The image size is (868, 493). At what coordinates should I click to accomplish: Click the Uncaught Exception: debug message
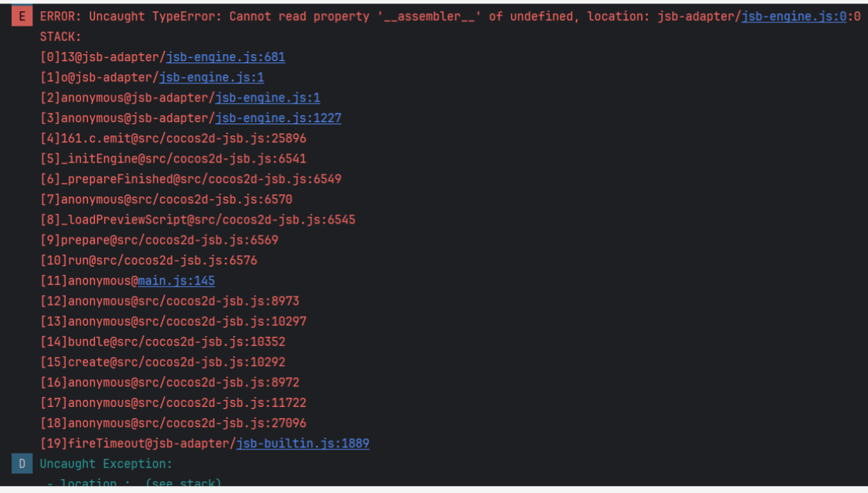click(x=105, y=464)
